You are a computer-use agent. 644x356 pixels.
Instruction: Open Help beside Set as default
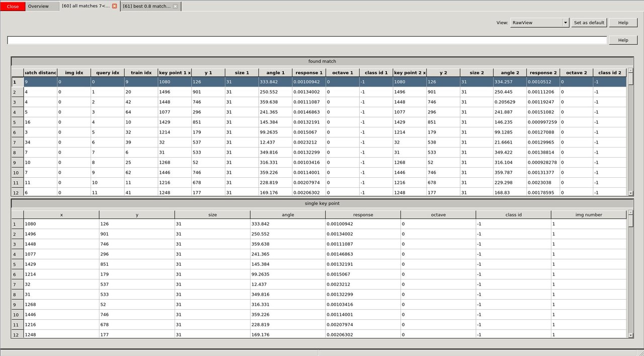(x=623, y=23)
